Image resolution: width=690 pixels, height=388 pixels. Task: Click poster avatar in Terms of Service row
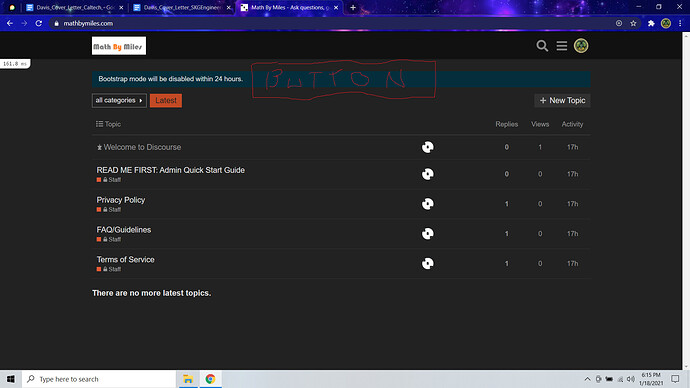pos(428,264)
